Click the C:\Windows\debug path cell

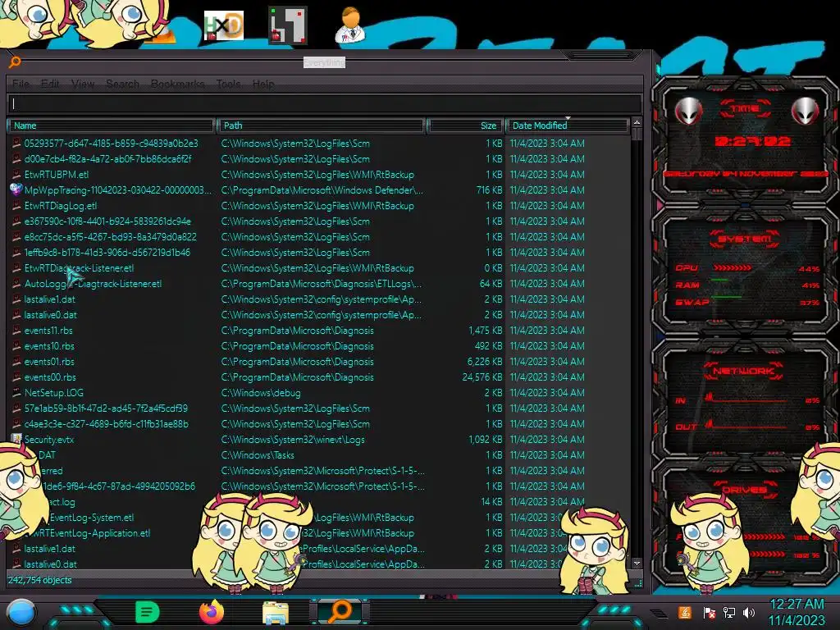coord(261,393)
